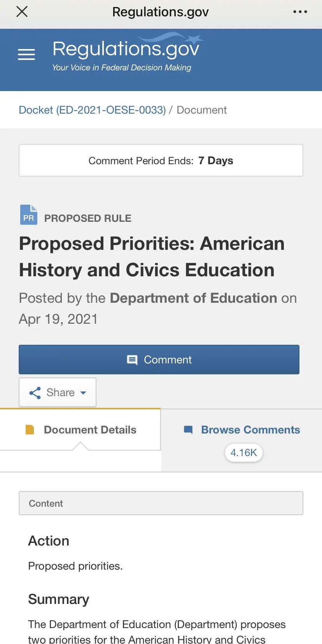This screenshot has height=644, width=322.
Task: Click the Document breadcrumb text
Action: pos(201,110)
